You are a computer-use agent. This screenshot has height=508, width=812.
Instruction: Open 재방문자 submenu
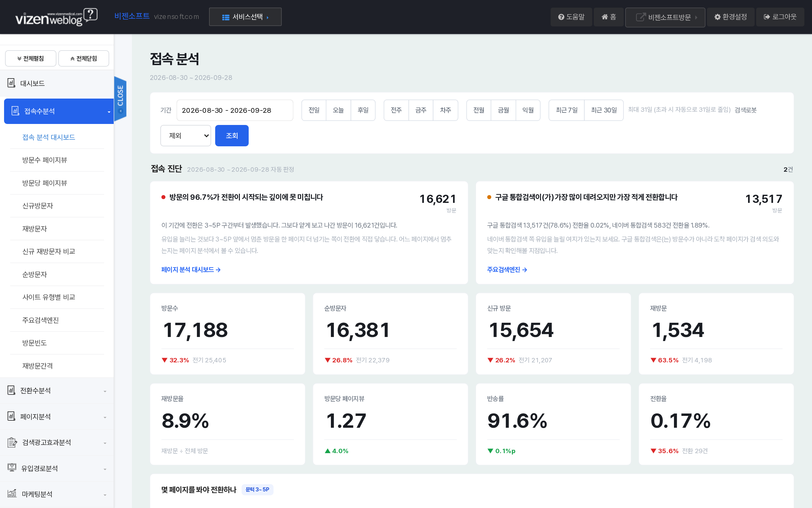[35, 229]
